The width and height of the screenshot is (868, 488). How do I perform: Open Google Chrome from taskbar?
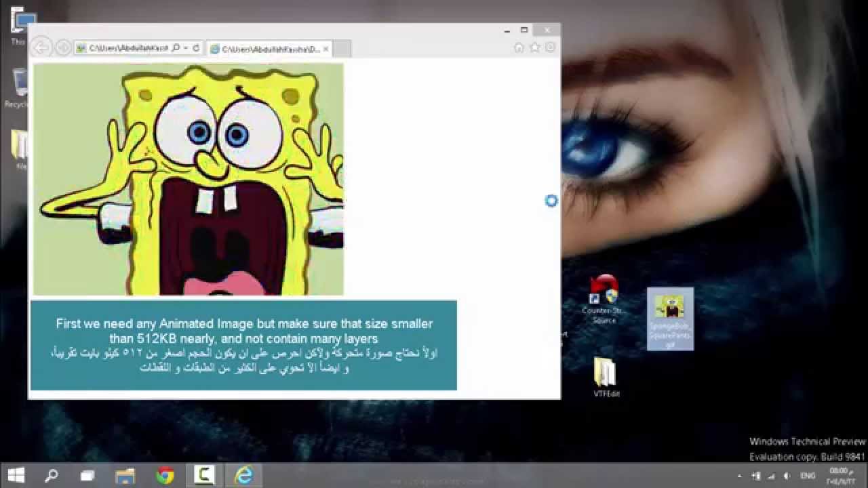165,475
